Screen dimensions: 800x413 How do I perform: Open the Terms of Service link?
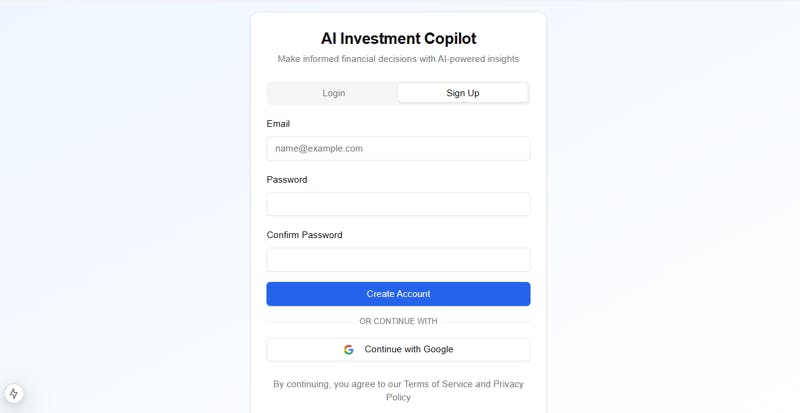tap(438, 384)
